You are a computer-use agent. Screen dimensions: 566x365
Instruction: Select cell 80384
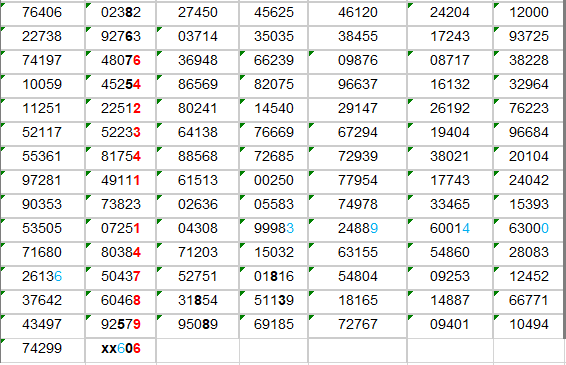121,253
